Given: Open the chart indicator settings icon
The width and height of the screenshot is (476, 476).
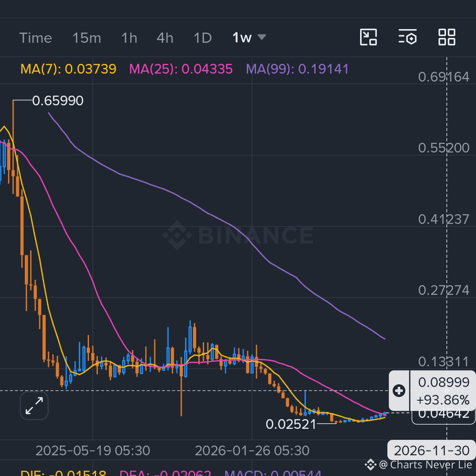Looking at the screenshot, I should 407,37.
